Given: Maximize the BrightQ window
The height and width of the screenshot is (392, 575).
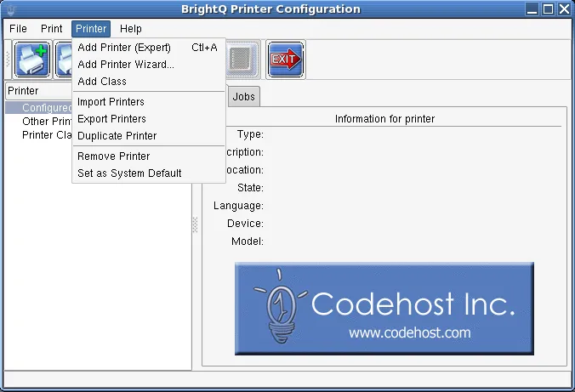Looking at the screenshot, I should [x=549, y=9].
